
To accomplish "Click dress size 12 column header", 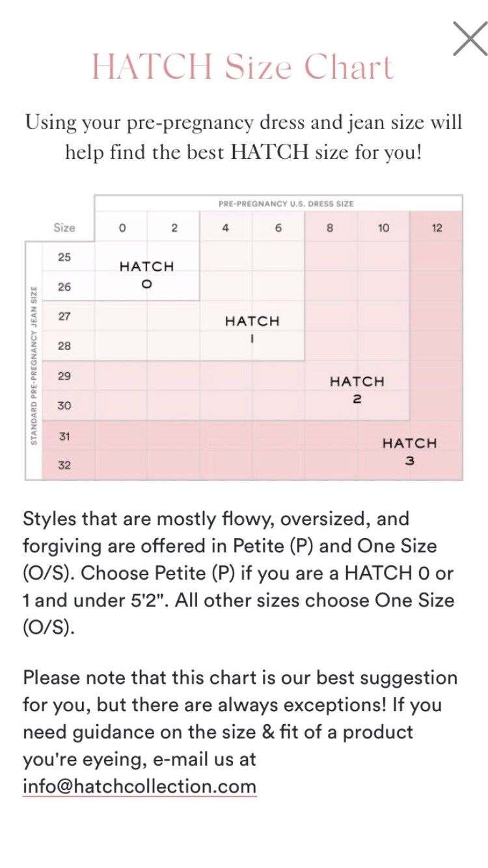I will click(437, 228).
